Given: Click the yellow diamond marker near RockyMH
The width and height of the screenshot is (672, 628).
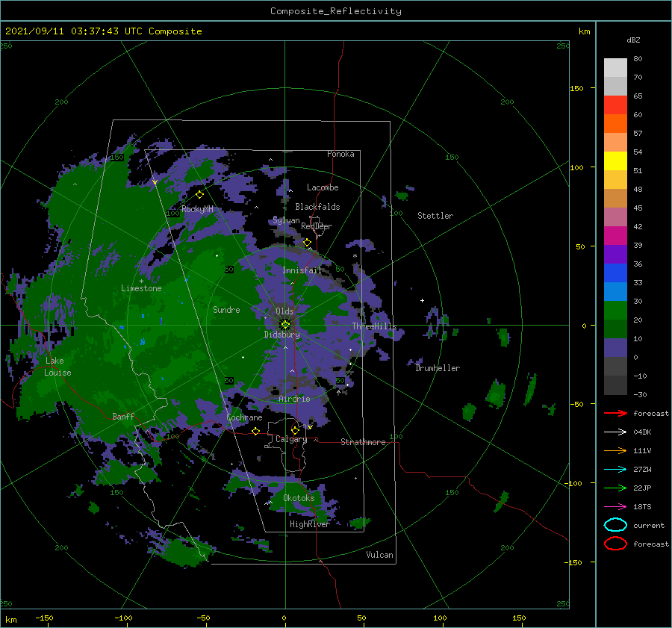Looking at the screenshot, I should 199,195.
